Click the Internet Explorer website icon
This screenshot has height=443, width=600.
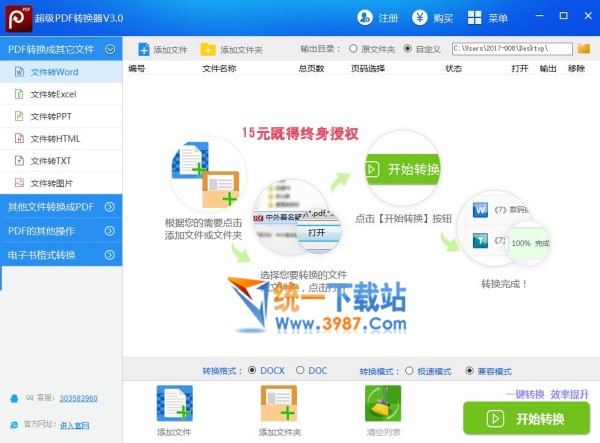(x=14, y=425)
